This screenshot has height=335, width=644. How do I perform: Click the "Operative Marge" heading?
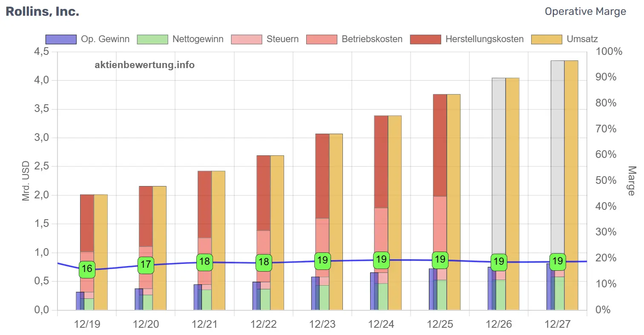point(585,11)
